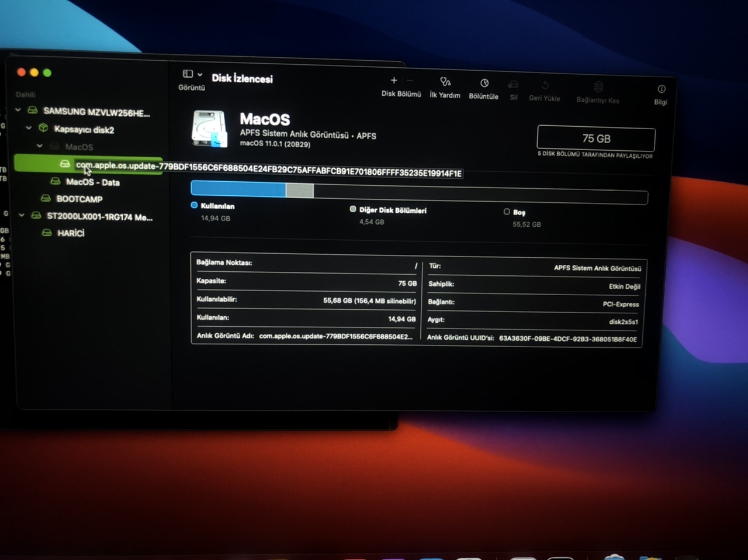
Task: Collapse the dimmed MacOS volume entry
Action: 40,146
